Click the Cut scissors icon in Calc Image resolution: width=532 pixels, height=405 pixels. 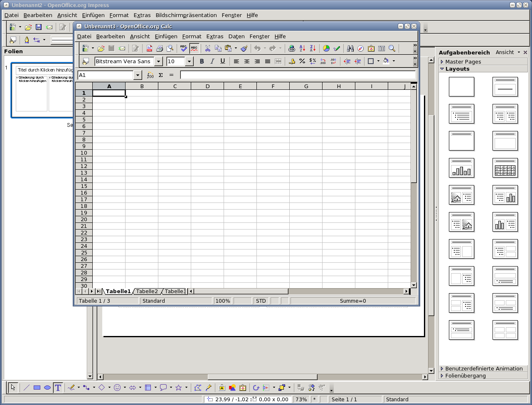coord(208,48)
